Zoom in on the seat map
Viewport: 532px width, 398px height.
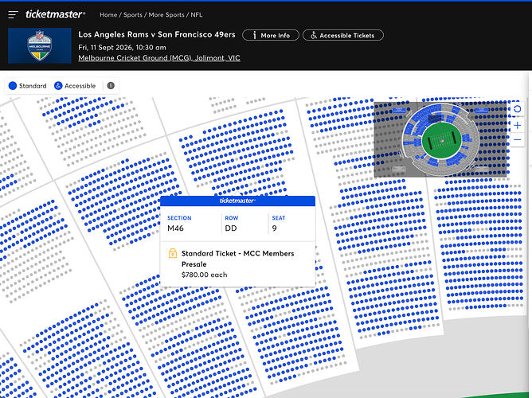(x=518, y=126)
